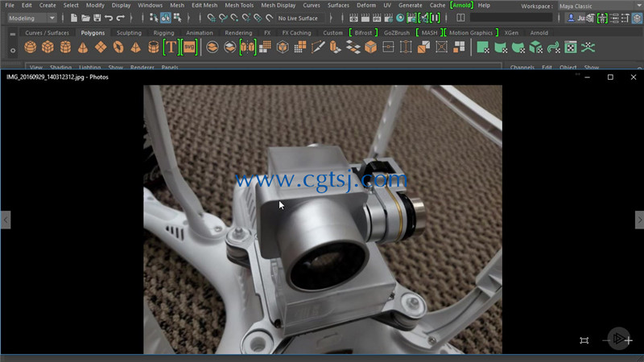Open the shelf options menu button
This screenshot has height=362, width=644.
[x=13, y=50]
